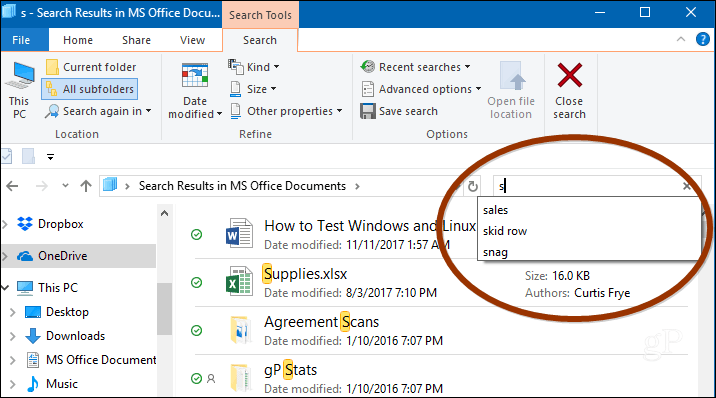Select the Supplies.xlsx file name
Screen dimensions: 716x398
click(305, 274)
